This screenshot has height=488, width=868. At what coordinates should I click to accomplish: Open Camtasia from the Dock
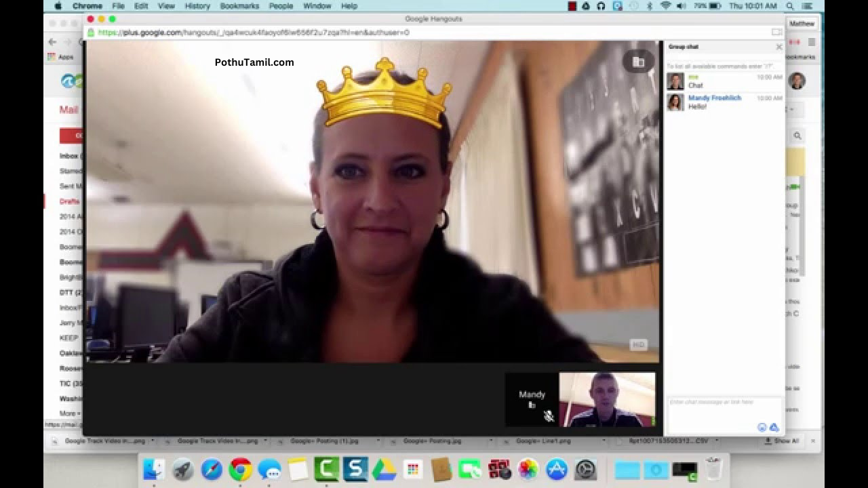326,469
